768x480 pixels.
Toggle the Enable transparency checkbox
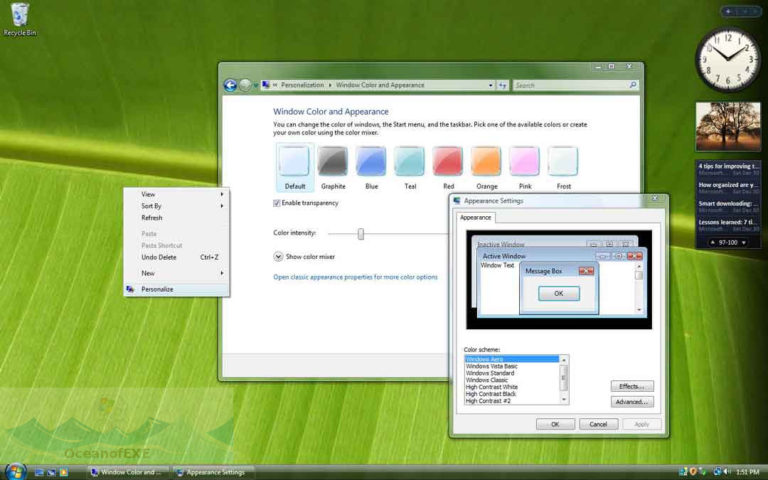(x=277, y=203)
